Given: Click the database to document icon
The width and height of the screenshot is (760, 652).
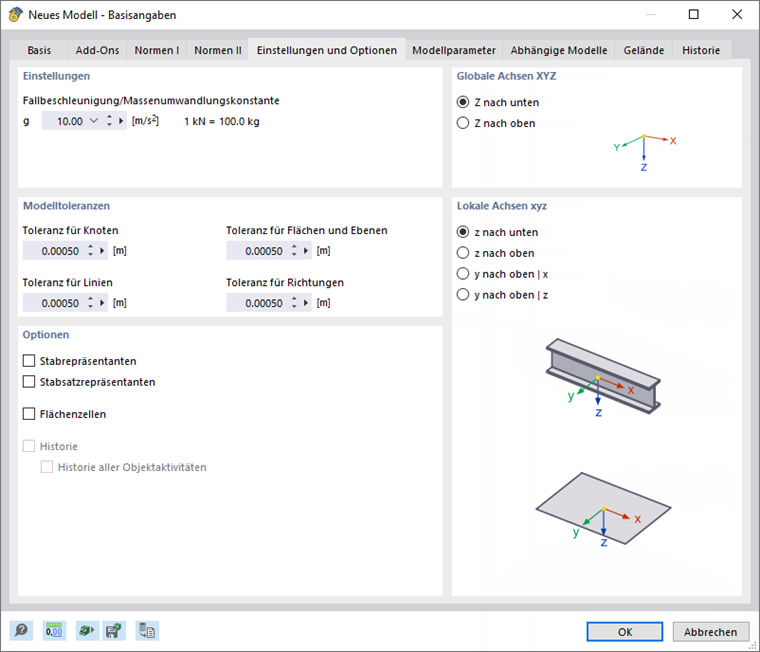Looking at the screenshot, I should [x=147, y=631].
